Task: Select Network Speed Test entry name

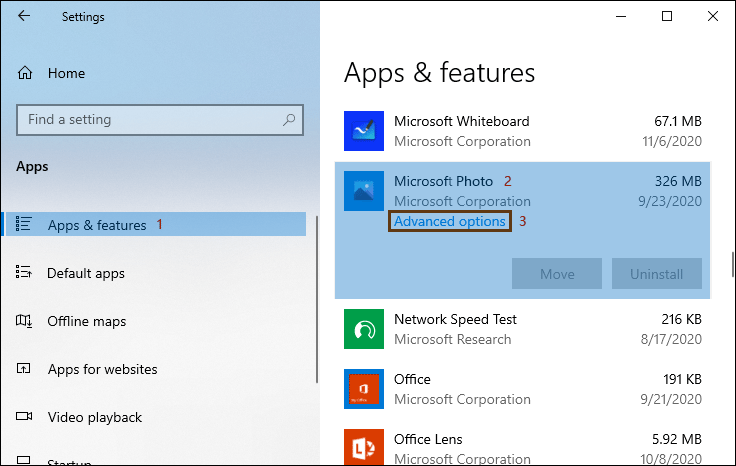Action: pos(455,320)
